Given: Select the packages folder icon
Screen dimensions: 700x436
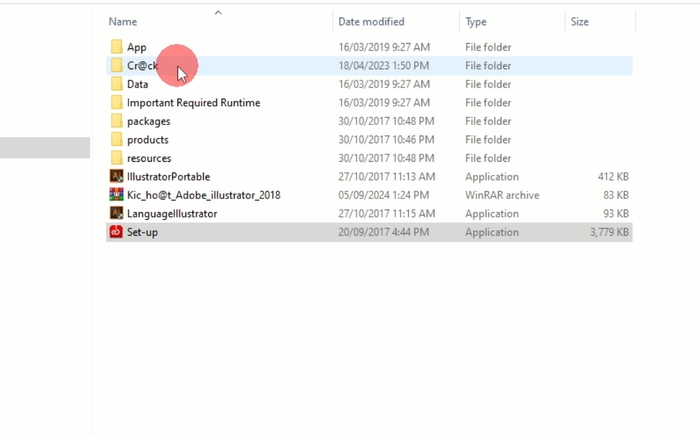Looking at the screenshot, I should 117,121.
